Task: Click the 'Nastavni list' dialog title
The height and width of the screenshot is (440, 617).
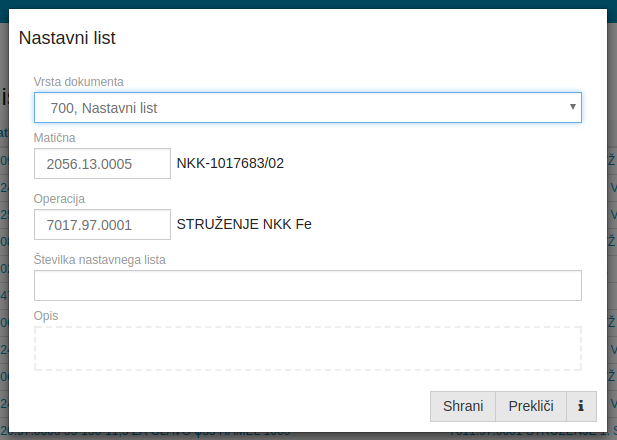Action: coord(68,39)
